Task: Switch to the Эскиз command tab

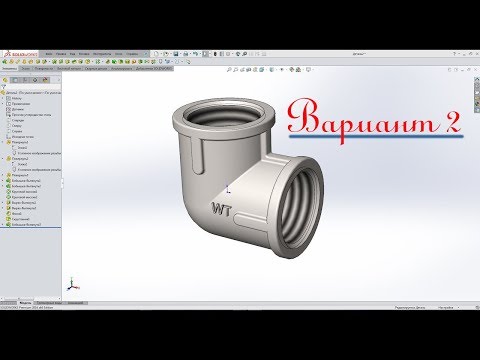Action: coord(26,68)
